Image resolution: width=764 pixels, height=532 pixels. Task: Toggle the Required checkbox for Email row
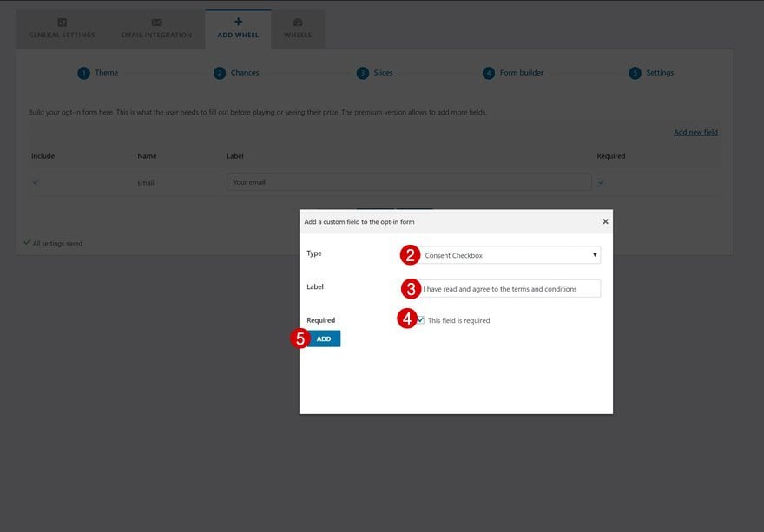point(602,182)
